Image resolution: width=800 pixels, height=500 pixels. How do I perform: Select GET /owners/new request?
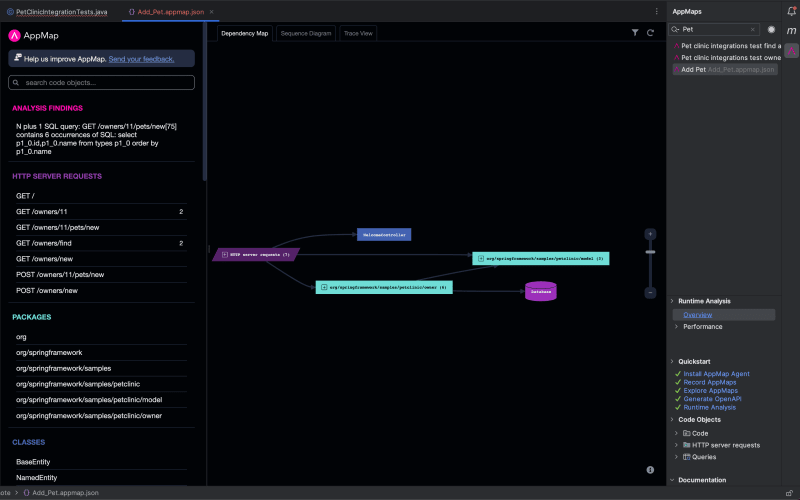(101, 259)
